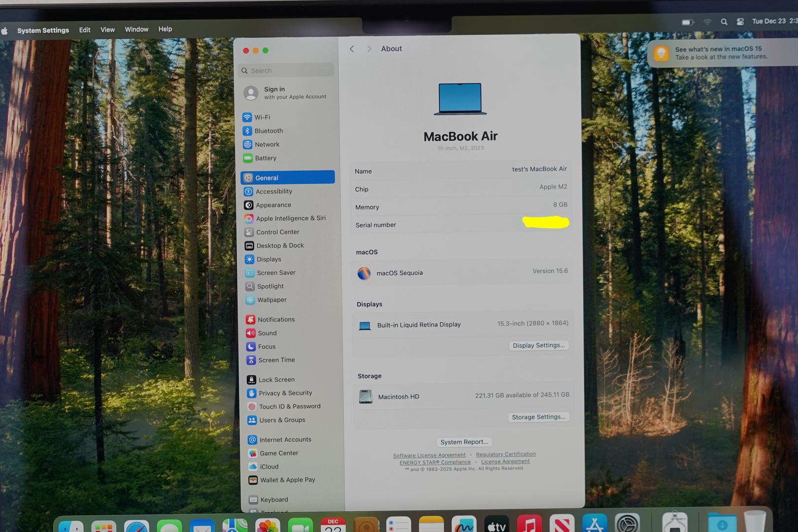The image size is (798, 532).
Task: Click the Storage Settings button
Action: pyautogui.click(x=538, y=417)
